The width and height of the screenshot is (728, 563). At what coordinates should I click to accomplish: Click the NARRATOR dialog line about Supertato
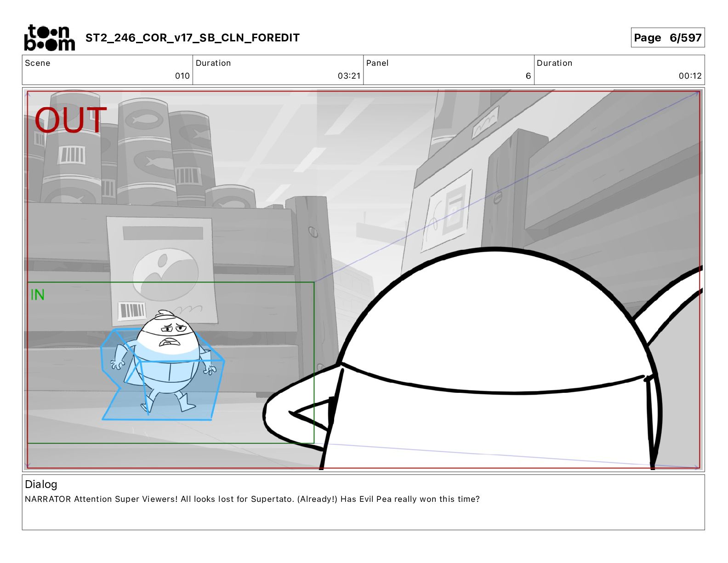252,499
